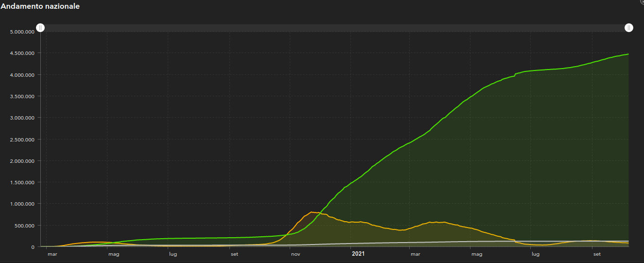Click the green line's right endpoint
The image size is (644, 263).
point(628,54)
